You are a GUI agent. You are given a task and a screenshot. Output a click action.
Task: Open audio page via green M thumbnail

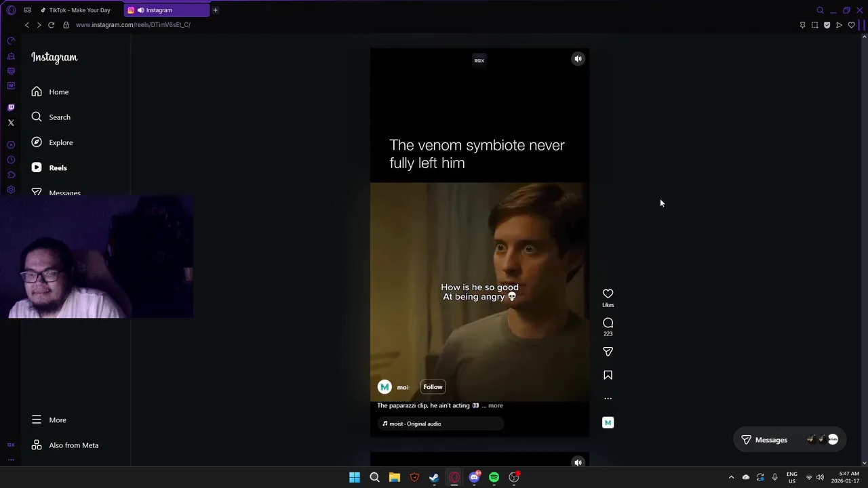(608, 423)
